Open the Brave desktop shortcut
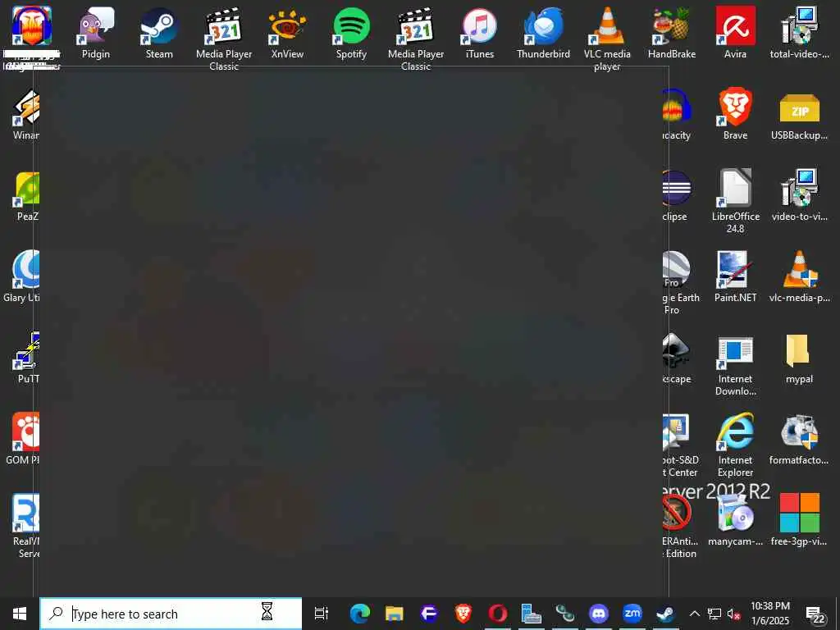Image resolution: width=840 pixels, height=630 pixels. [x=736, y=114]
